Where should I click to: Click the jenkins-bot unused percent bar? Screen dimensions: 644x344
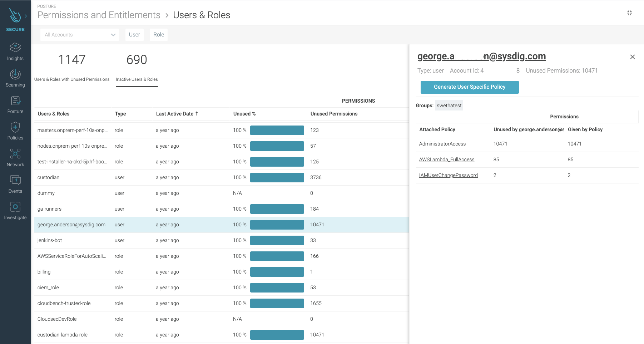click(277, 240)
